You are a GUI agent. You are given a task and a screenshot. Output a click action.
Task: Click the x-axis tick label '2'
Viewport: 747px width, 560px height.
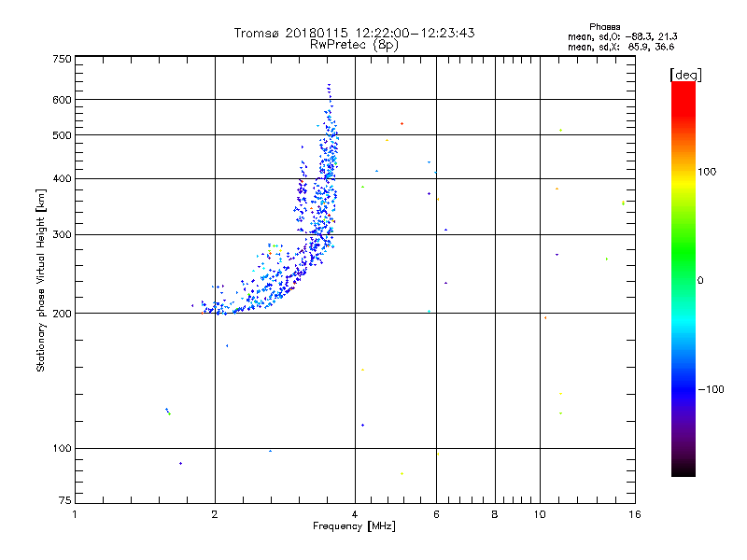coord(215,514)
